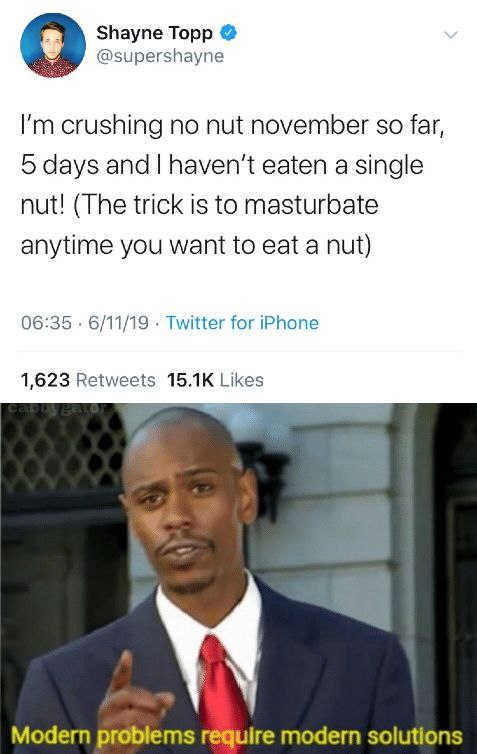
Task: Select the tweet's first line about no nut november
Action: click(x=232, y=126)
